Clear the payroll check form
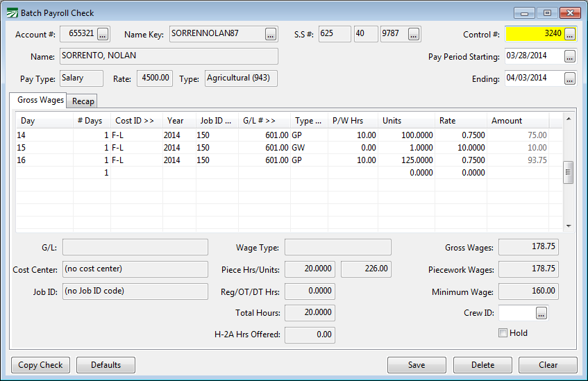The image size is (588, 381). point(548,365)
